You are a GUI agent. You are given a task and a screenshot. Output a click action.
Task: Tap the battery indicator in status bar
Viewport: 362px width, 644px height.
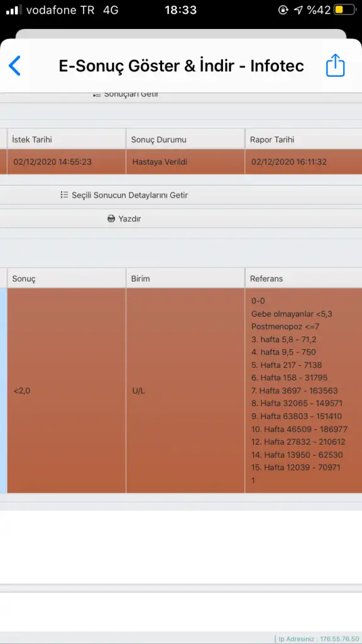344,10
